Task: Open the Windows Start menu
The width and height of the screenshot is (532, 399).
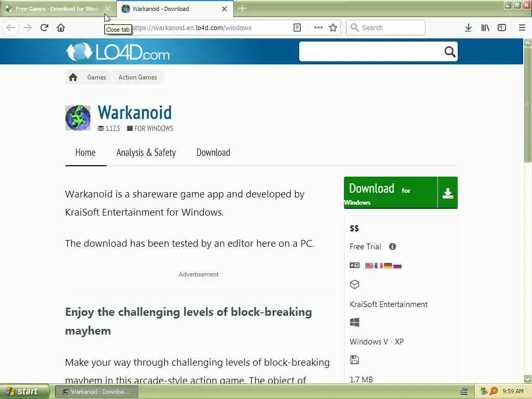Action: pyautogui.click(x=24, y=392)
